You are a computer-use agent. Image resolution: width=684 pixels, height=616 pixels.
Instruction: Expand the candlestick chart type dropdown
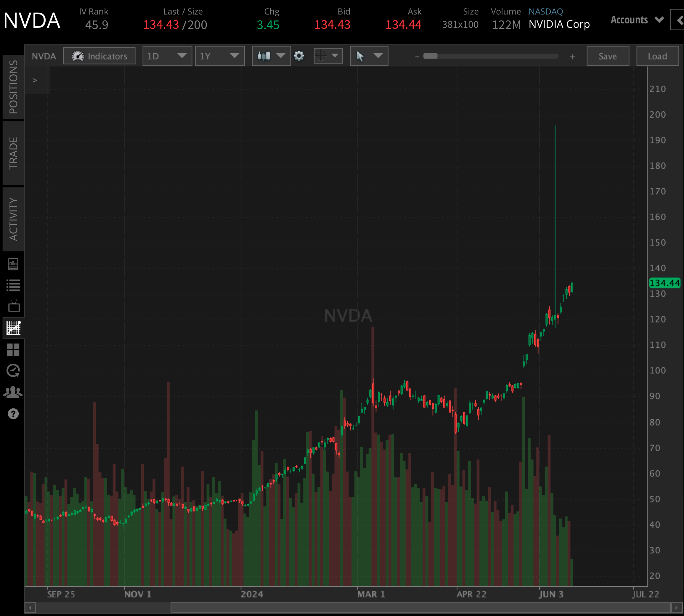pyautogui.click(x=270, y=56)
